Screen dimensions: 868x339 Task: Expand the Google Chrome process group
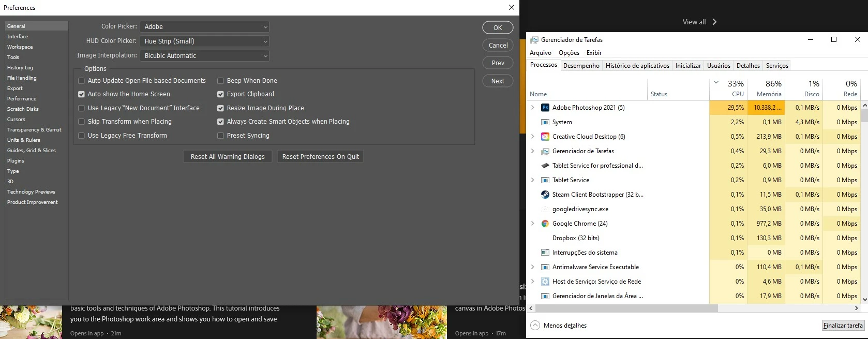point(533,224)
